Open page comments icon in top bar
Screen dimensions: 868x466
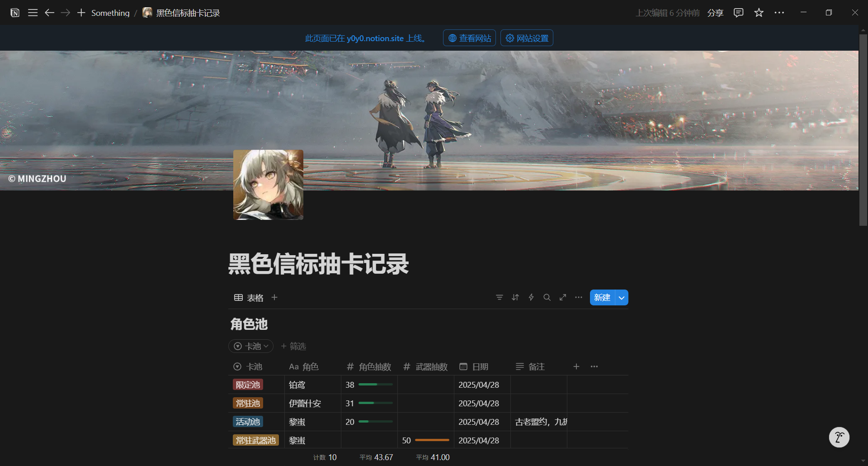pyautogui.click(x=738, y=12)
